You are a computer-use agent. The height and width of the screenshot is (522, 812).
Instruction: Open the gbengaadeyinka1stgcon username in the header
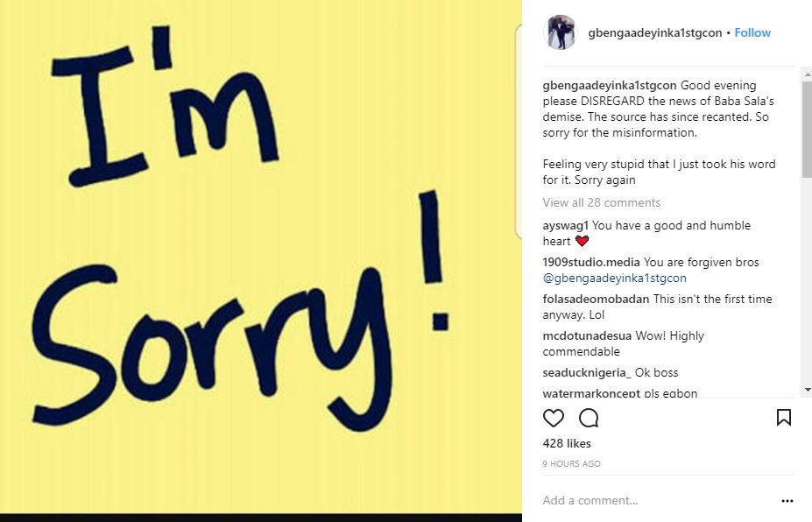(654, 32)
